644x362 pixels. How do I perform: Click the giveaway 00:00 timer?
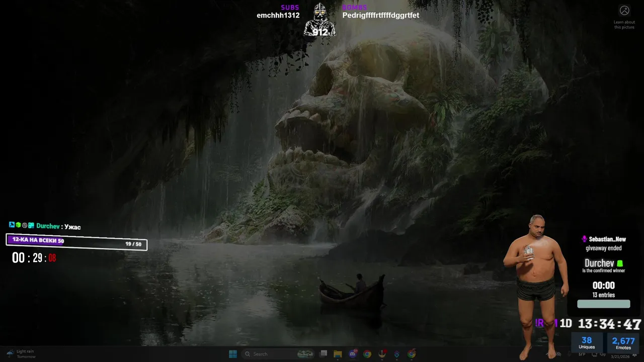pos(604,286)
